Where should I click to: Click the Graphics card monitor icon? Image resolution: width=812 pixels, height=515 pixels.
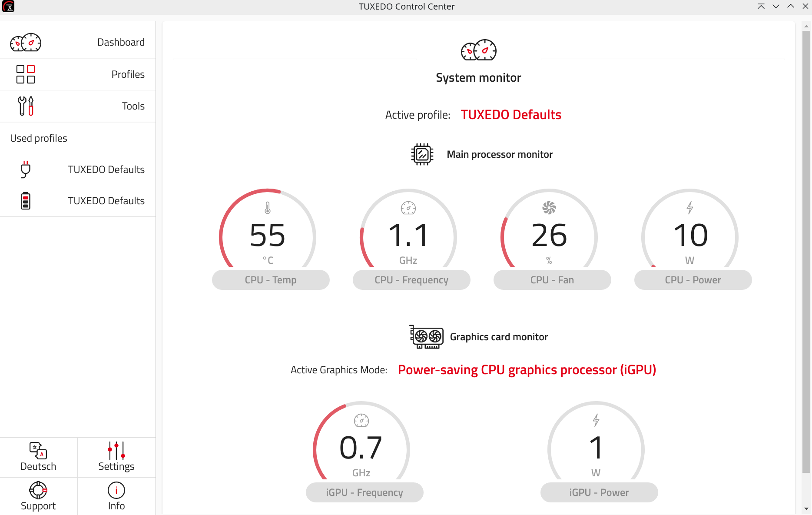[427, 337]
